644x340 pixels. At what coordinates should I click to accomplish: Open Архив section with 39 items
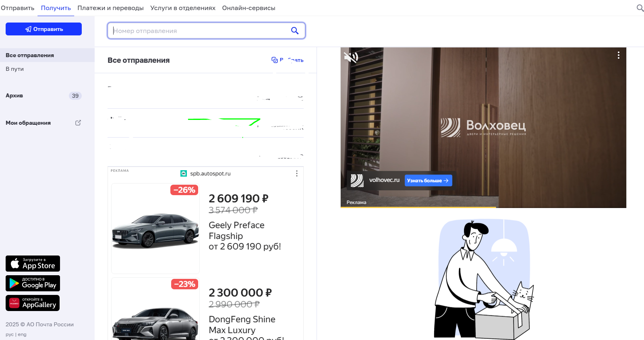[x=14, y=95]
